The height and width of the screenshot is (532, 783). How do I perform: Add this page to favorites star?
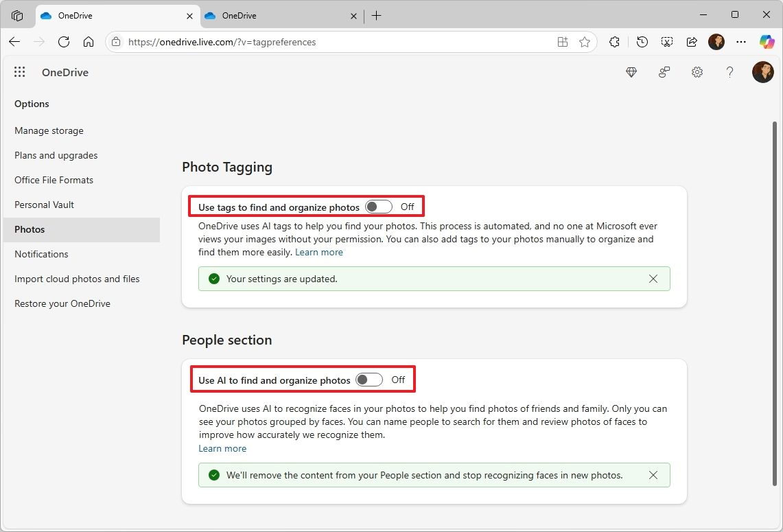tap(585, 42)
